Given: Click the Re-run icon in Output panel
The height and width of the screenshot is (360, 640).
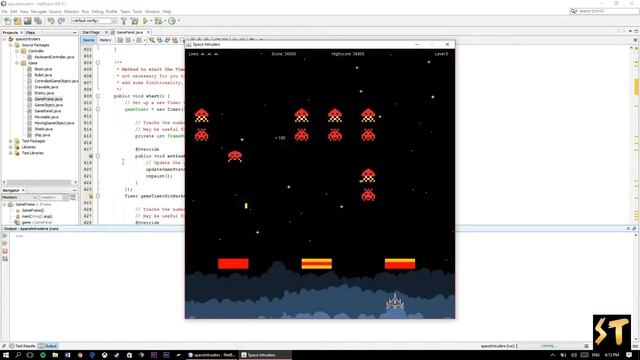Looking at the screenshot, I should coord(5,236).
